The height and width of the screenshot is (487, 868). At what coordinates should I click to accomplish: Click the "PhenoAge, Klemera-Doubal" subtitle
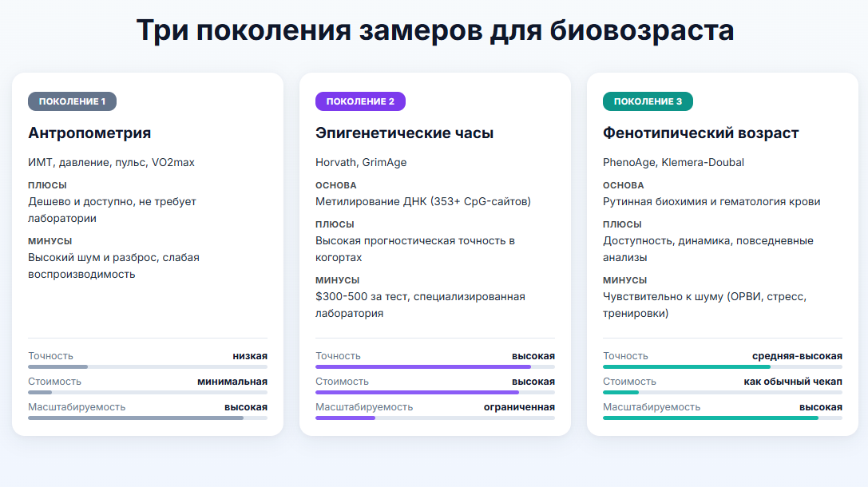(x=673, y=161)
